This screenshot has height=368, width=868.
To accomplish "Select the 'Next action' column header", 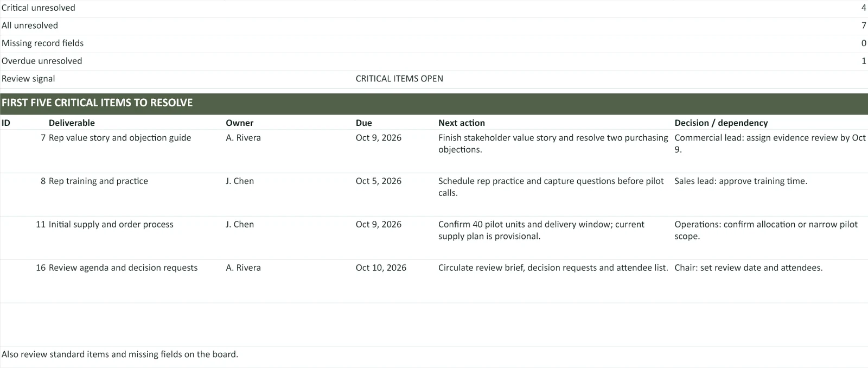I will (x=462, y=123).
